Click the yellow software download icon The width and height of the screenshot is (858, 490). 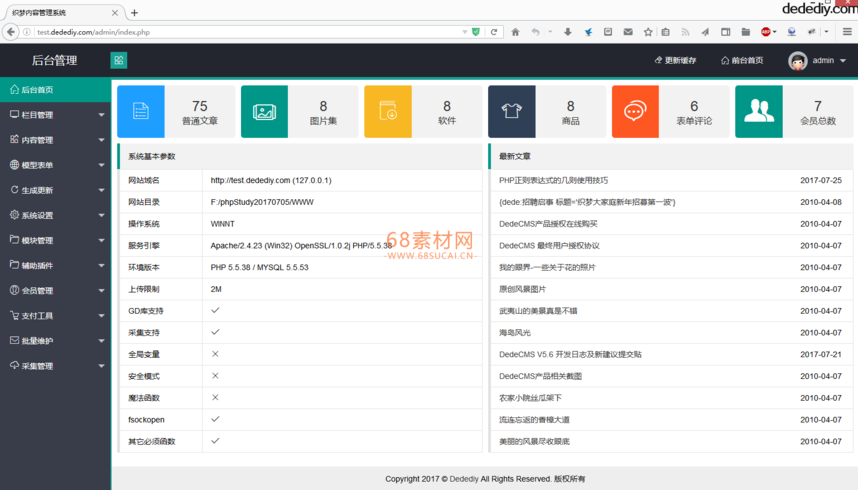(388, 111)
